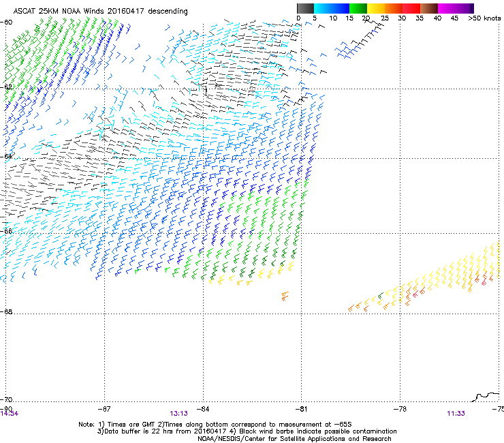Click the gray 0-5 knots legend swatch

point(305,8)
